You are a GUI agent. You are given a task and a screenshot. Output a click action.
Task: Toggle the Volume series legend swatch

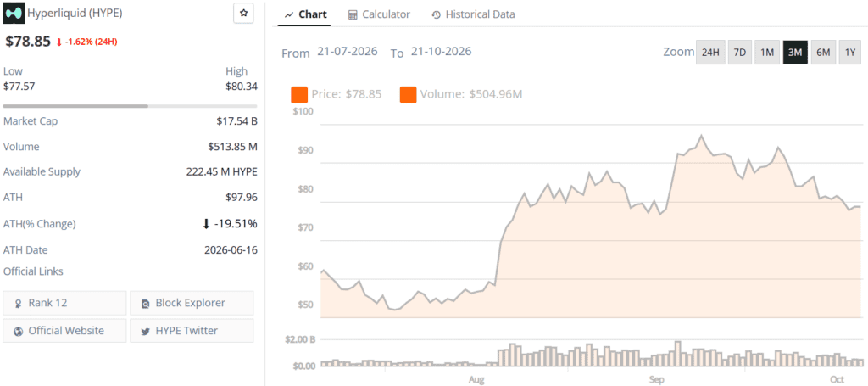pyautogui.click(x=409, y=95)
